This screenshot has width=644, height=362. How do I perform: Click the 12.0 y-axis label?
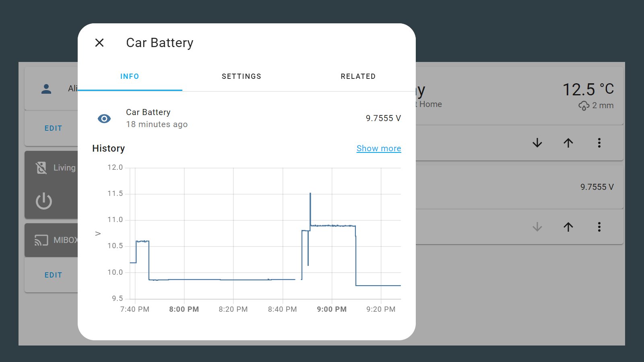pyautogui.click(x=115, y=167)
